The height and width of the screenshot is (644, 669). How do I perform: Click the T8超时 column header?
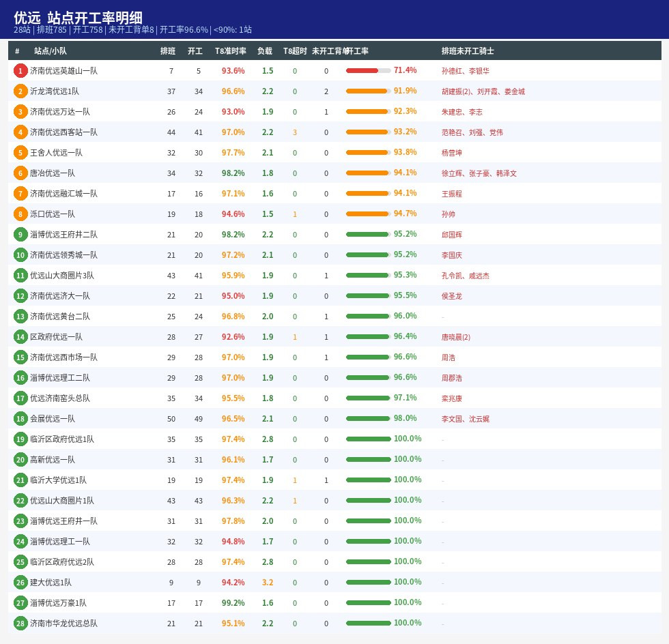point(295,51)
